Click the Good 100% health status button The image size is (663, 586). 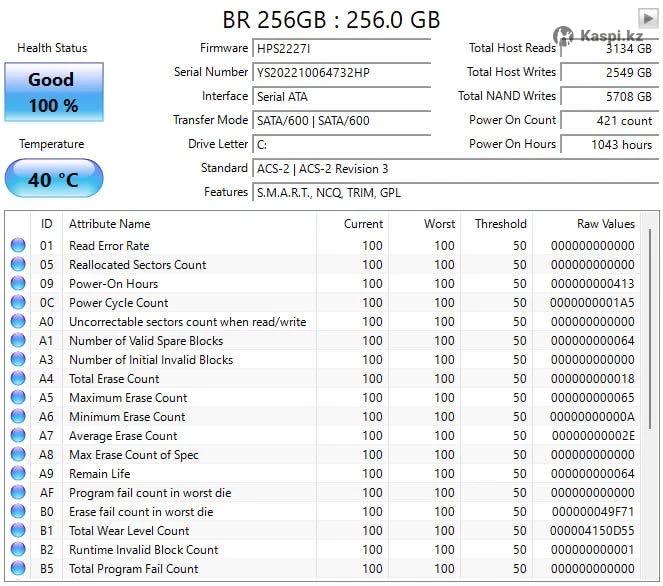click(x=53, y=92)
